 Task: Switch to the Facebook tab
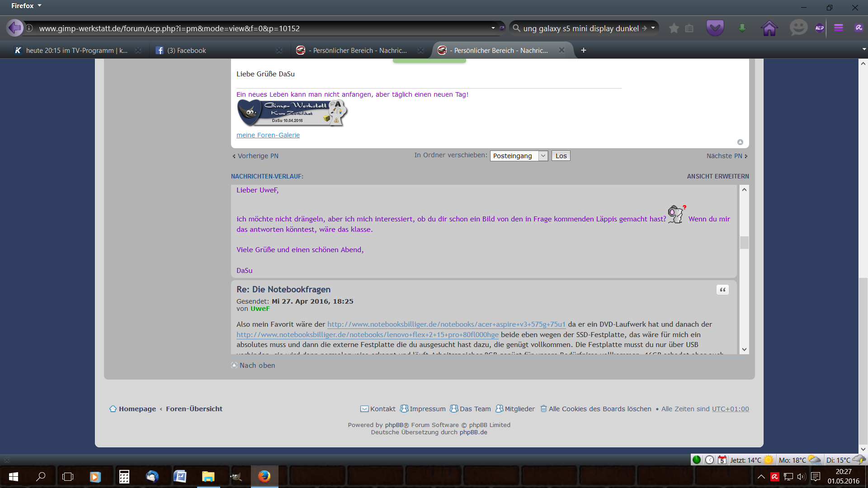pyautogui.click(x=186, y=51)
